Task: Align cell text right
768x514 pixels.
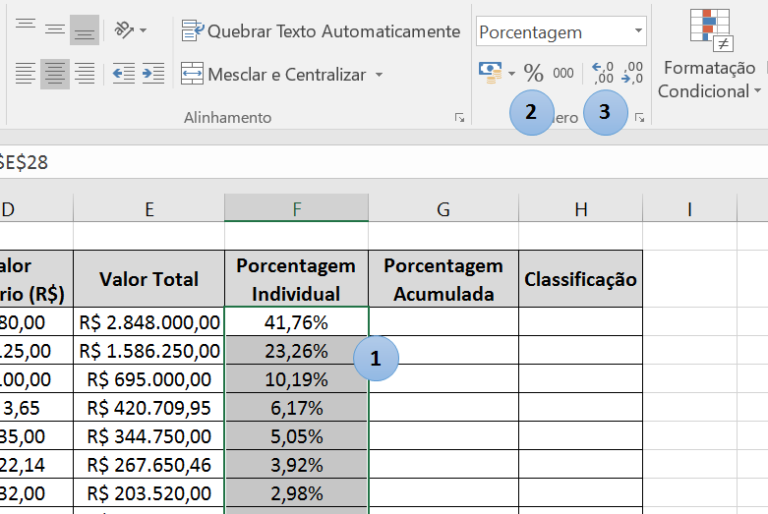Action: [x=84, y=74]
